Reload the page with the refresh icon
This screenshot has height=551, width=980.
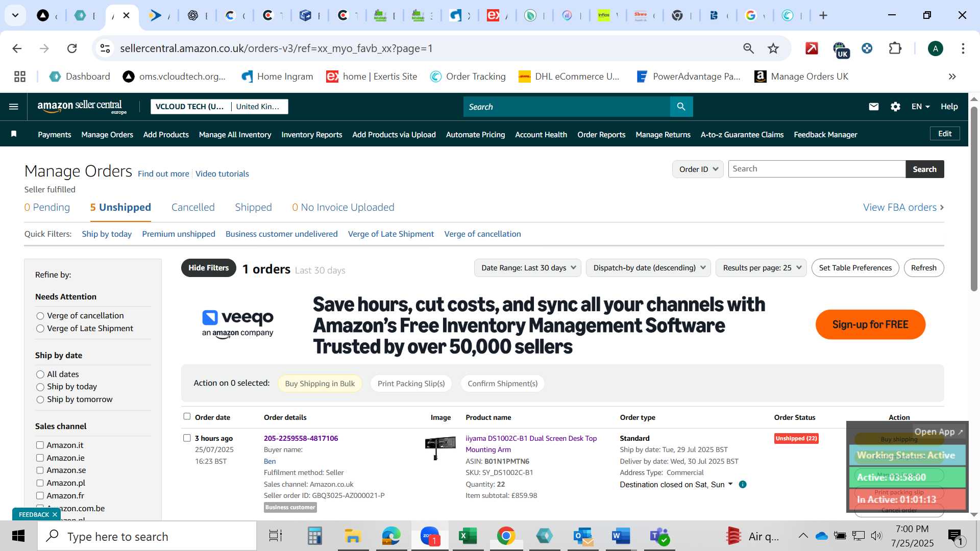72,48
